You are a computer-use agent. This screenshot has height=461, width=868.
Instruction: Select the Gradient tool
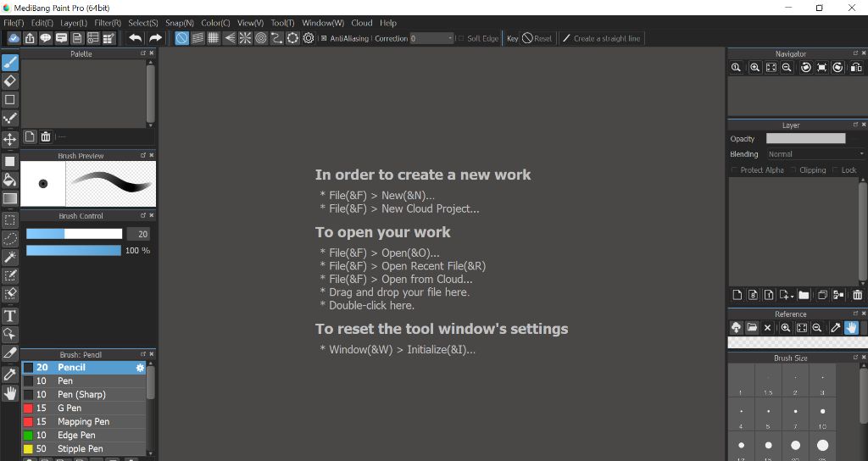pos(10,198)
